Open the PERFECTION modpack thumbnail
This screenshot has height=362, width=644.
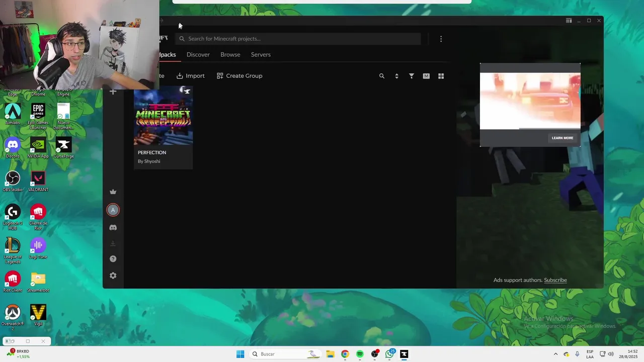pos(163,115)
